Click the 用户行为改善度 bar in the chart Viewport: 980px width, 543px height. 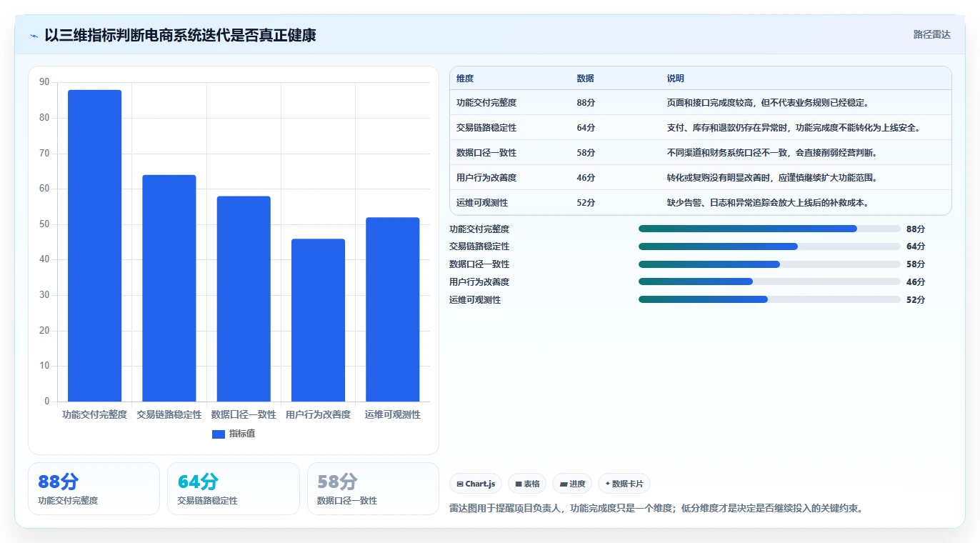click(x=318, y=320)
